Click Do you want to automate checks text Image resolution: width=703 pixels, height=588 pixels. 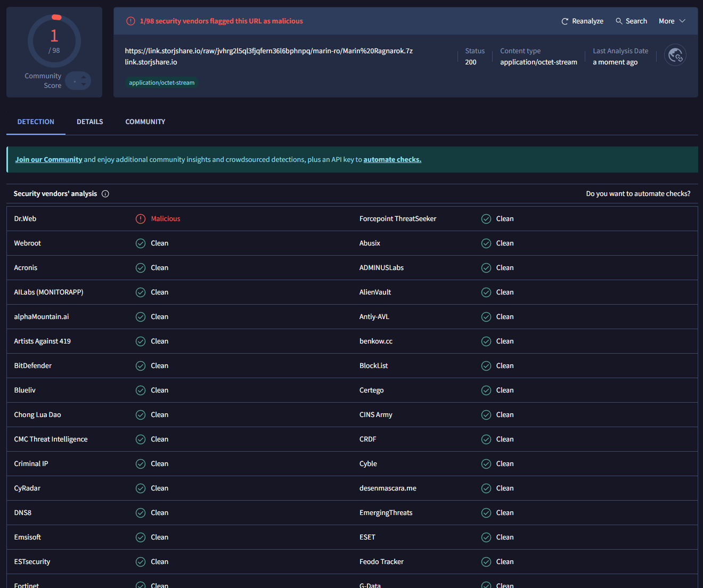638,193
